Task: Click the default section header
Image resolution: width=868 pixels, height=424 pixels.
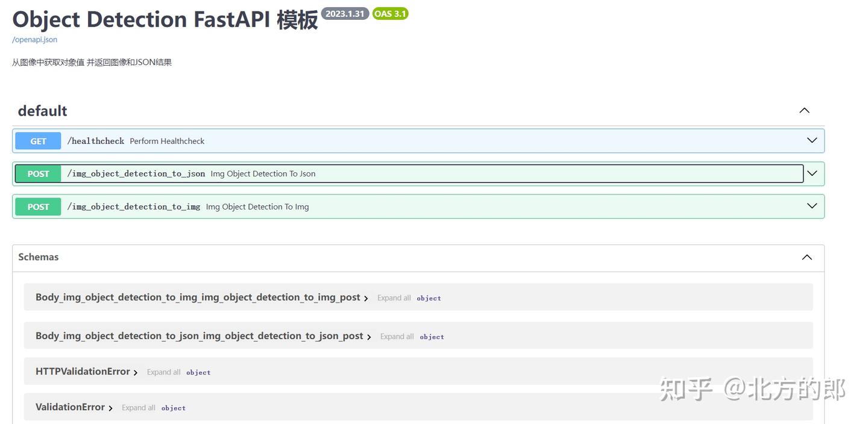Action: click(x=42, y=110)
